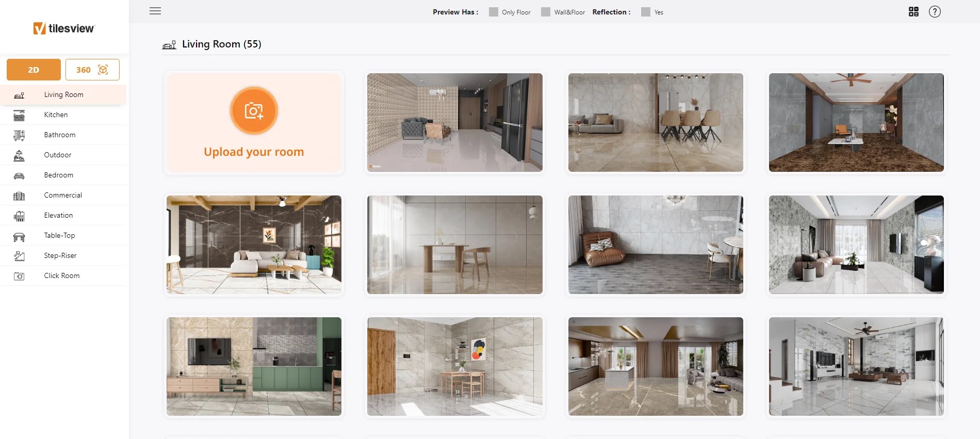Click the tilesview logo
Image resolution: width=980 pixels, height=439 pixels.
(64, 28)
